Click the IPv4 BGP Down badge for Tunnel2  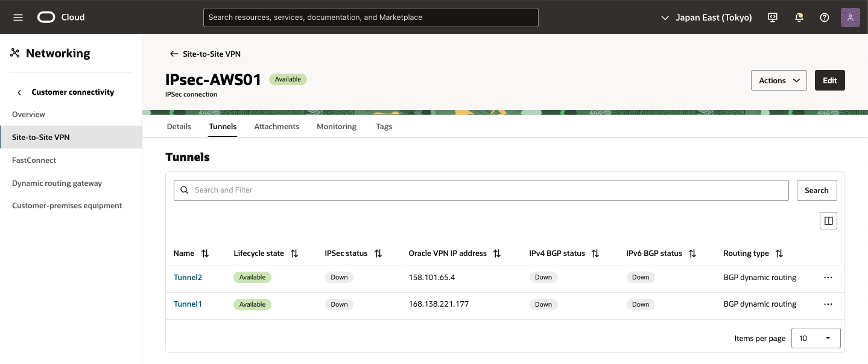(x=543, y=278)
